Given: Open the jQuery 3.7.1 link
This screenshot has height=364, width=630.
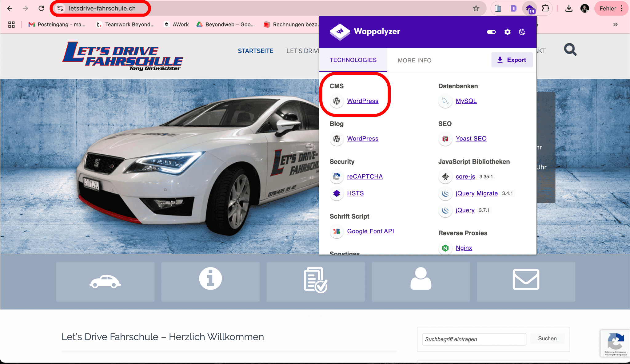Looking at the screenshot, I should [x=465, y=210].
